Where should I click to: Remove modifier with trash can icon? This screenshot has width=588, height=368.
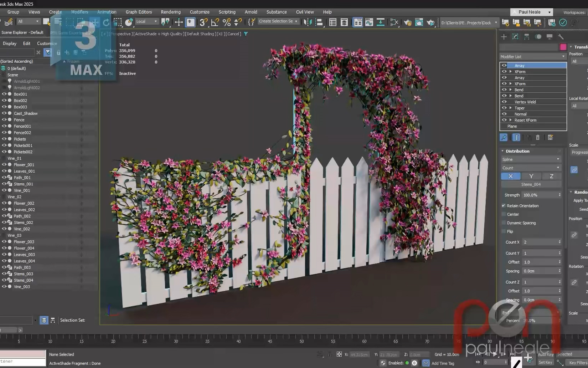point(538,137)
